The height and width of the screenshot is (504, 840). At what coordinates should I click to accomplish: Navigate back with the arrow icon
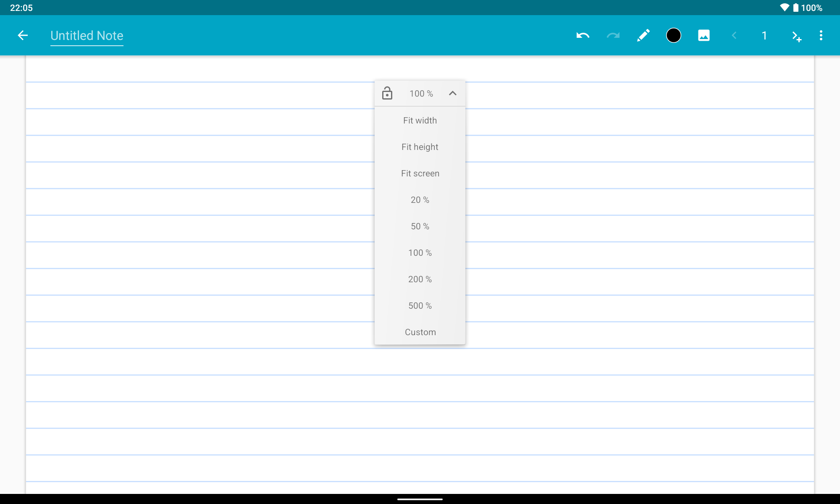point(22,35)
